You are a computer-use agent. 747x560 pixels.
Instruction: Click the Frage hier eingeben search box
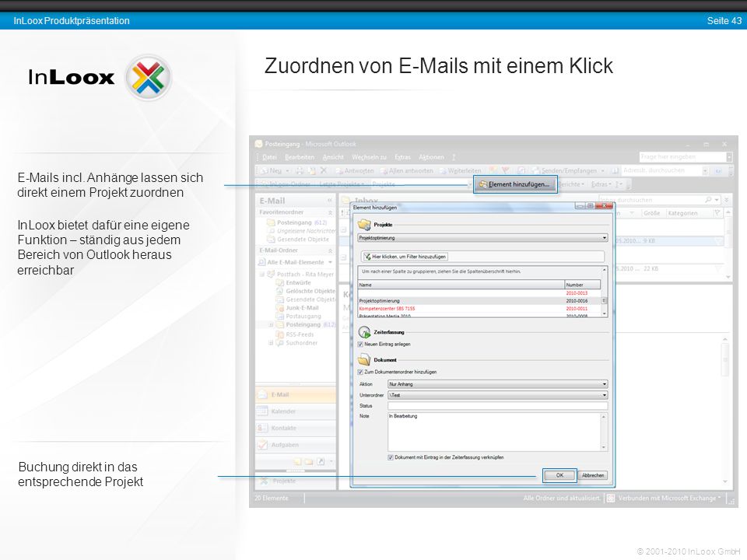682,156
